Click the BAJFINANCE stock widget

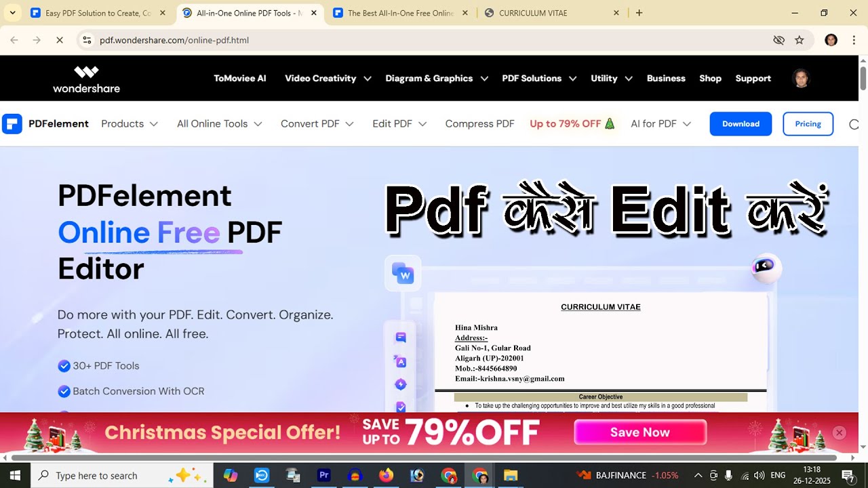627,475
